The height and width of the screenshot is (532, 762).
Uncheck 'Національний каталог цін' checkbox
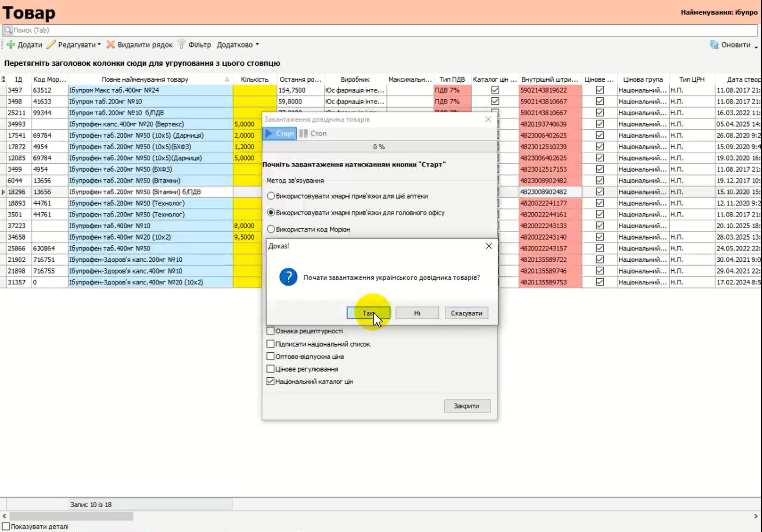point(270,381)
